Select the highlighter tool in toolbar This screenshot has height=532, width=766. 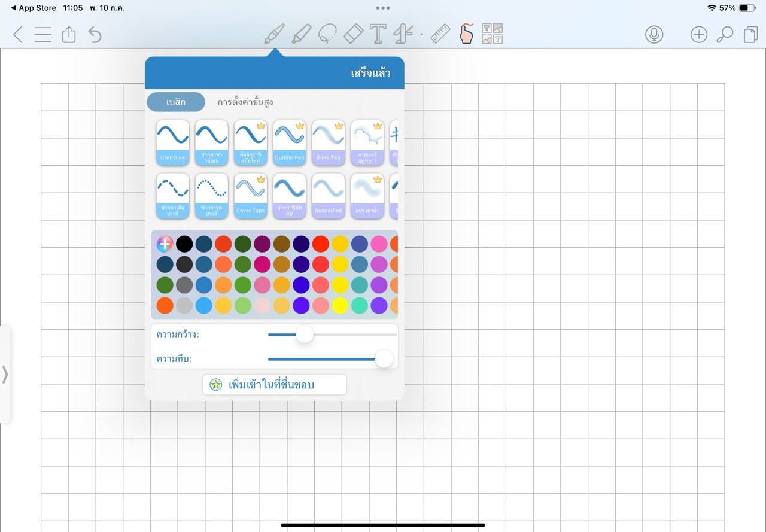pos(301,34)
